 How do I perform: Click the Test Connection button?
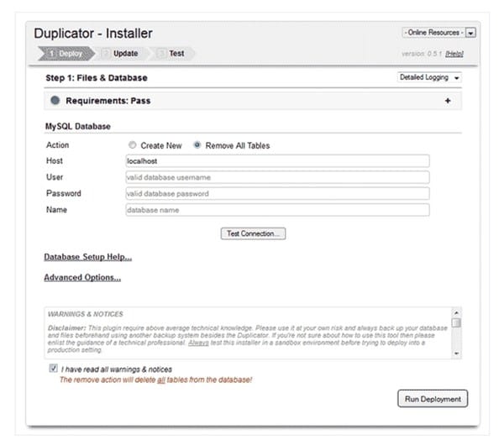point(253,233)
